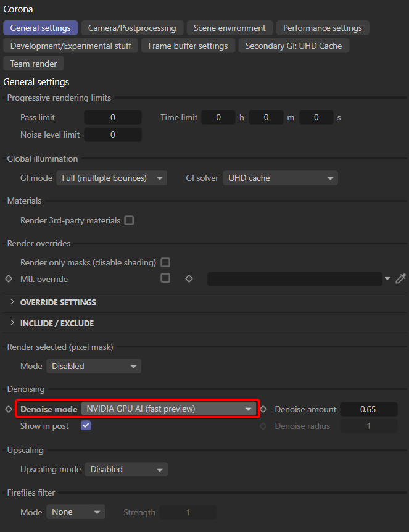Open Render selected Mode dropdown
This screenshot has width=409, height=532.
click(94, 367)
